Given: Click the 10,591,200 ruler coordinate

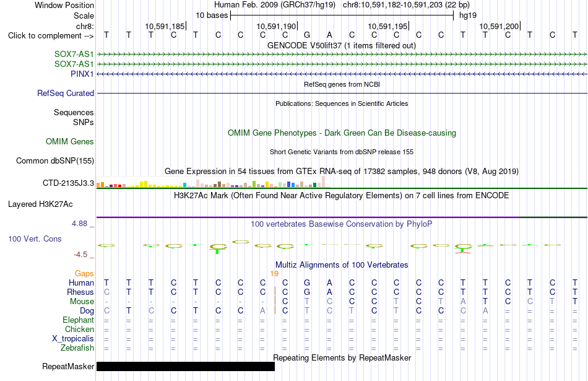Looking at the screenshot, I should pyautogui.click(x=499, y=26).
